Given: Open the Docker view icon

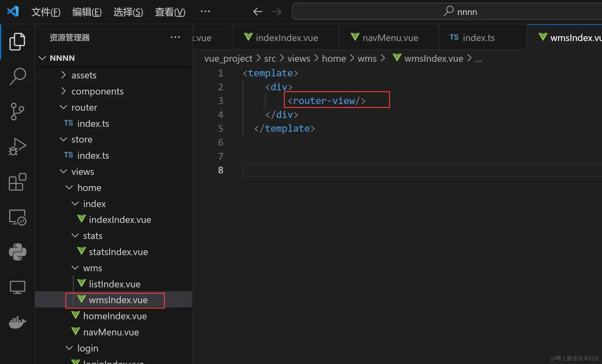Looking at the screenshot, I should [17, 322].
